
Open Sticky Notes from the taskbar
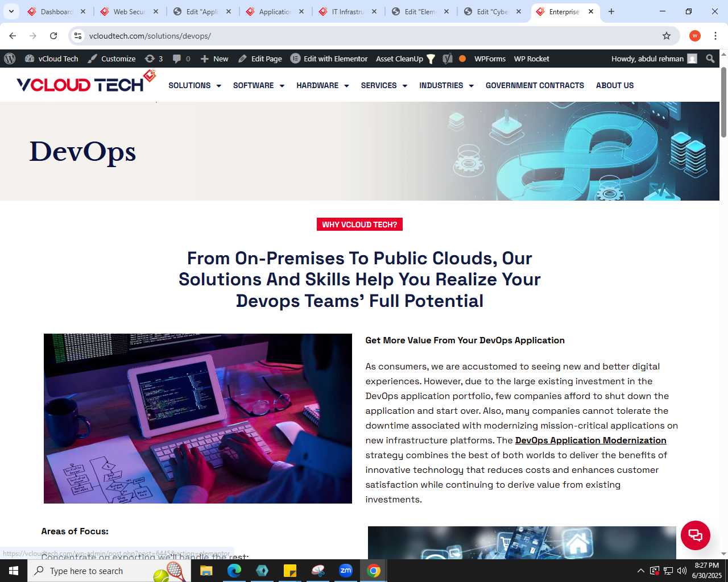290,571
